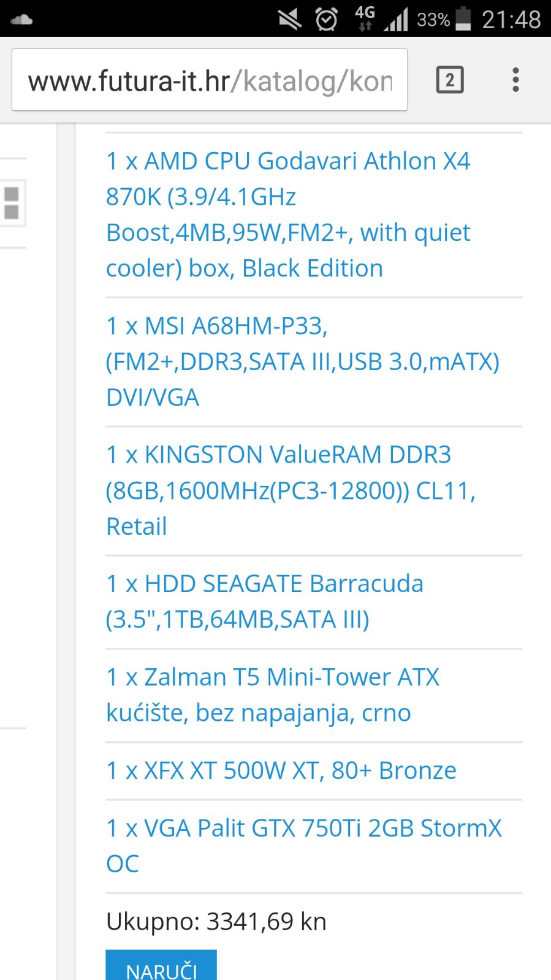
Task: Open the MSI A68HM-P33 motherboard link
Action: click(x=303, y=362)
